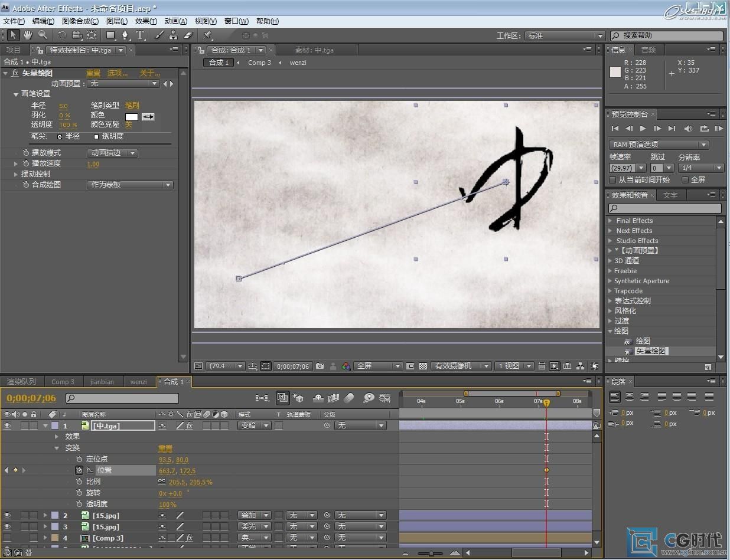This screenshot has width=730, height=560.
Task: Select the Eraser tool
Action: click(x=188, y=35)
